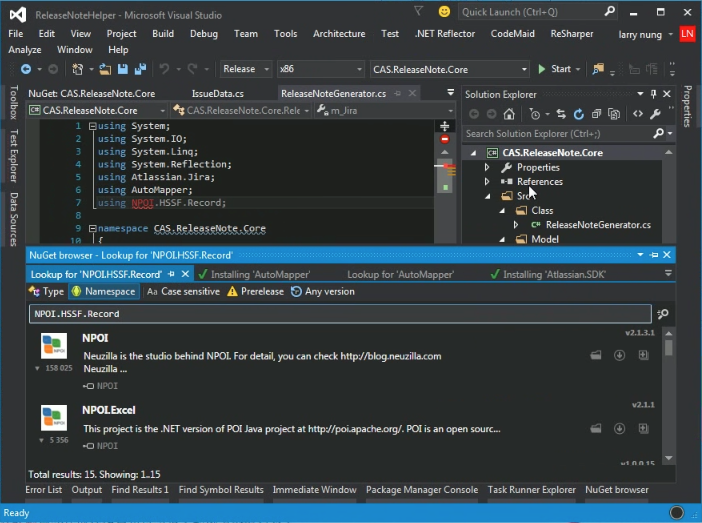Click View Code icon in Solution Explorer

638,114
